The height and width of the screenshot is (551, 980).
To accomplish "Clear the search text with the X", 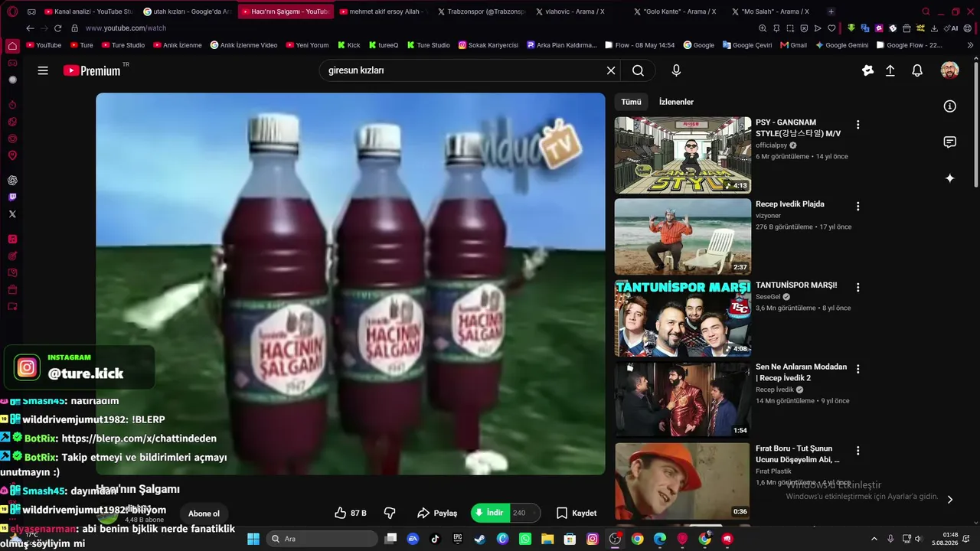I will coord(611,70).
